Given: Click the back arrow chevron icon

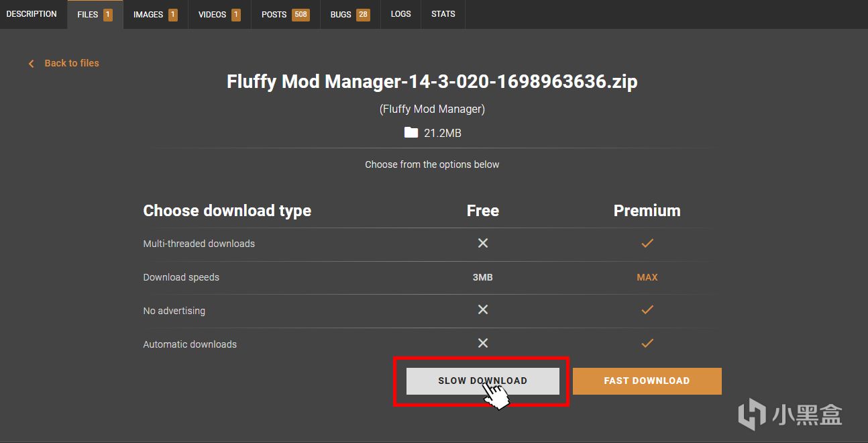Looking at the screenshot, I should pos(31,63).
